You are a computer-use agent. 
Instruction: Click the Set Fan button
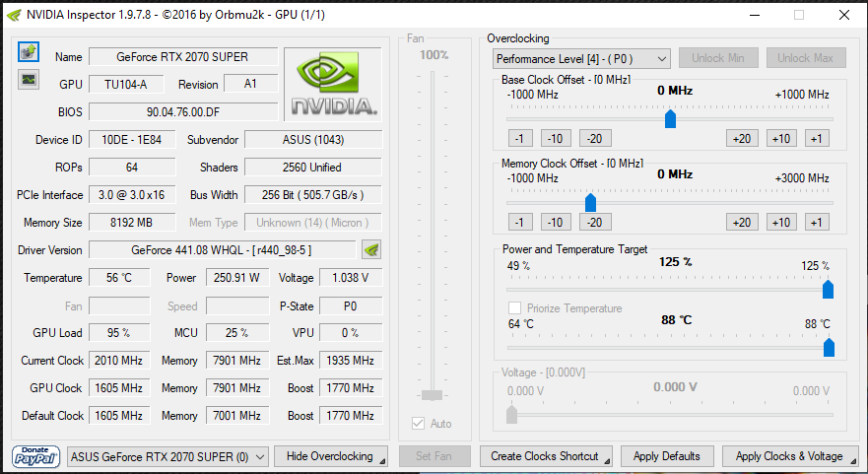tap(434, 456)
